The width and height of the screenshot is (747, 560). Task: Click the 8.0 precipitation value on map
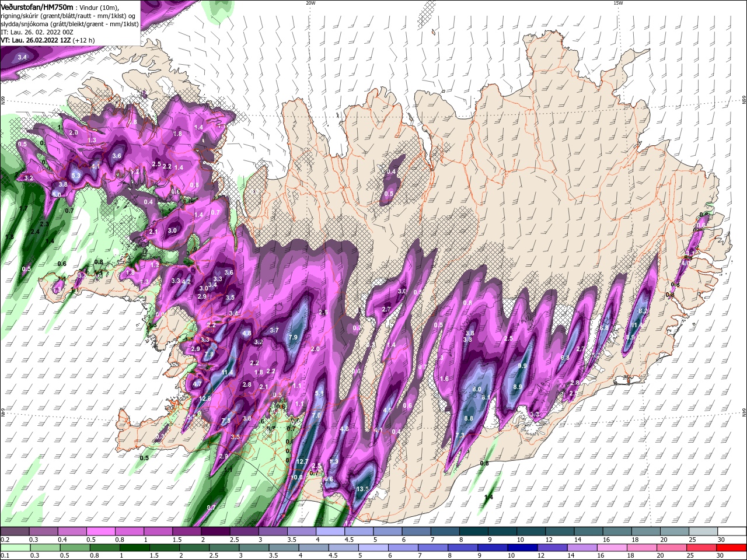point(477,389)
